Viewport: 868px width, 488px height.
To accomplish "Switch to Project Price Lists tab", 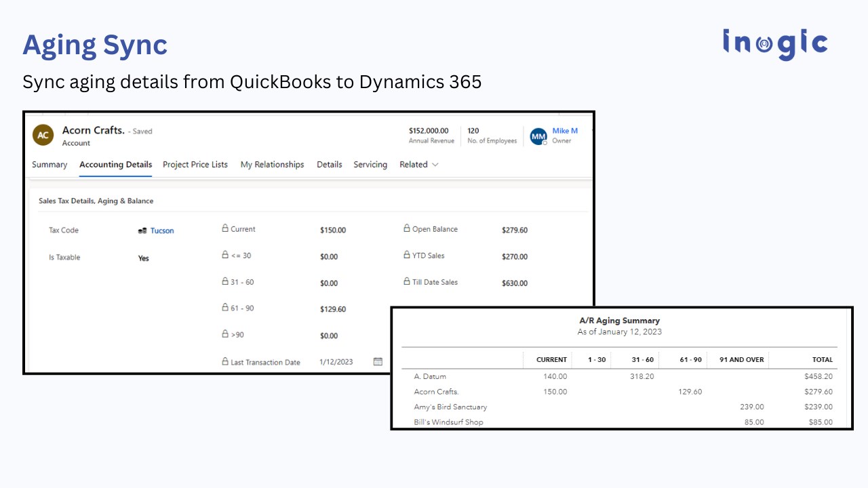I will pos(195,165).
